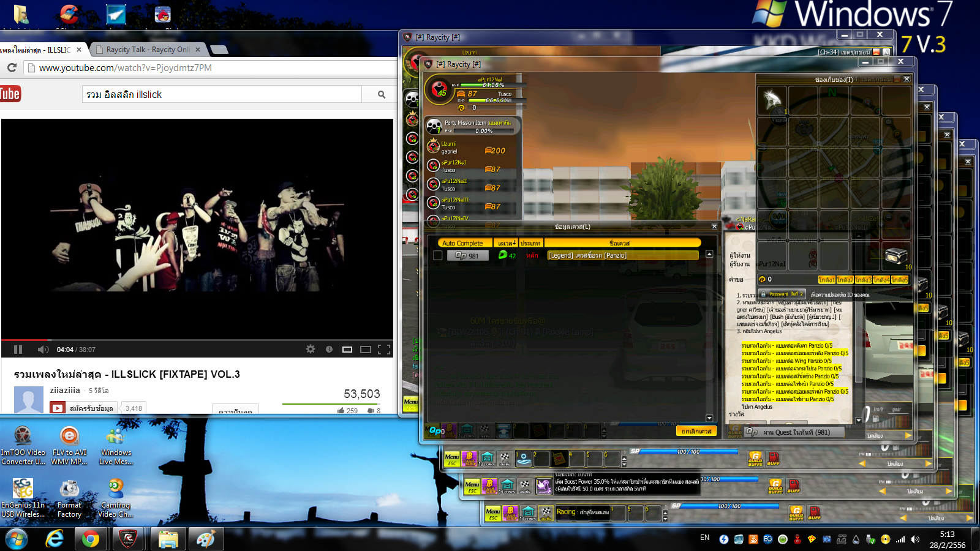980x551 pixels.
Task: Use skill slot 3 red card
Action: [560, 459]
